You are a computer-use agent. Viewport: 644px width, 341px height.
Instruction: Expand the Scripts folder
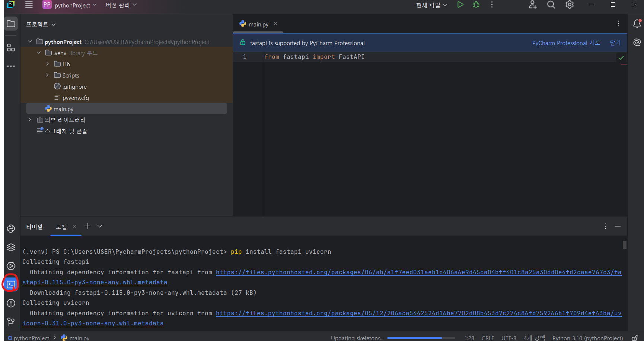tap(48, 75)
